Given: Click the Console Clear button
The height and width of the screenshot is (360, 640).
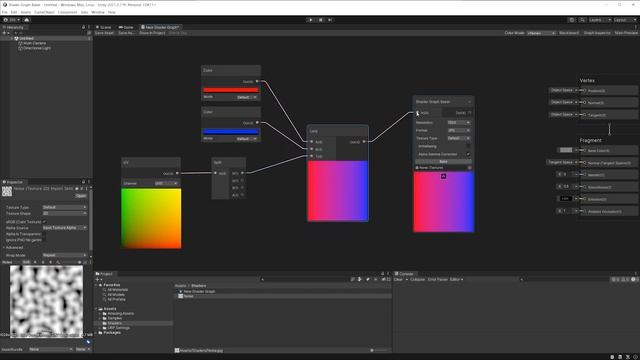Looking at the screenshot, I should pyautogui.click(x=398, y=280).
